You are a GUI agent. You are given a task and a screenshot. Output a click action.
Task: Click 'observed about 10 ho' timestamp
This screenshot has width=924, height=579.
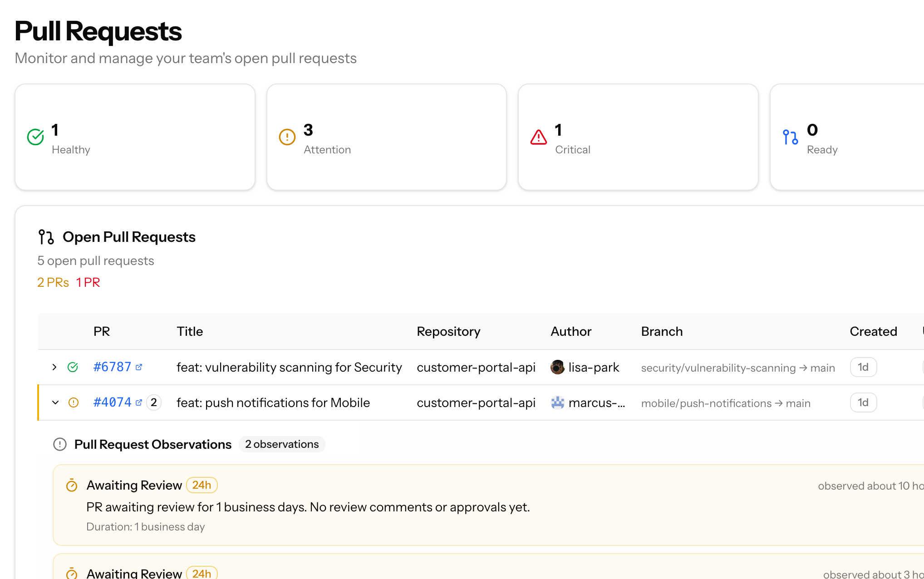pos(871,486)
